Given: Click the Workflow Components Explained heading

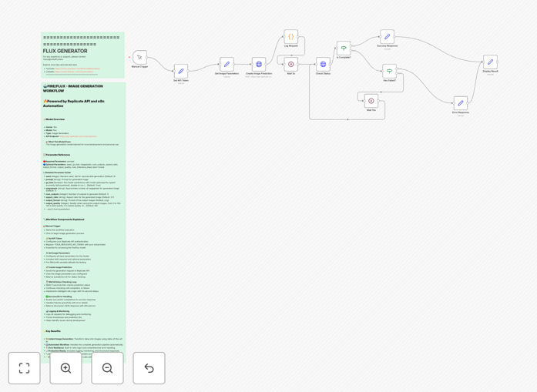Looking at the screenshot, I should (65, 219).
